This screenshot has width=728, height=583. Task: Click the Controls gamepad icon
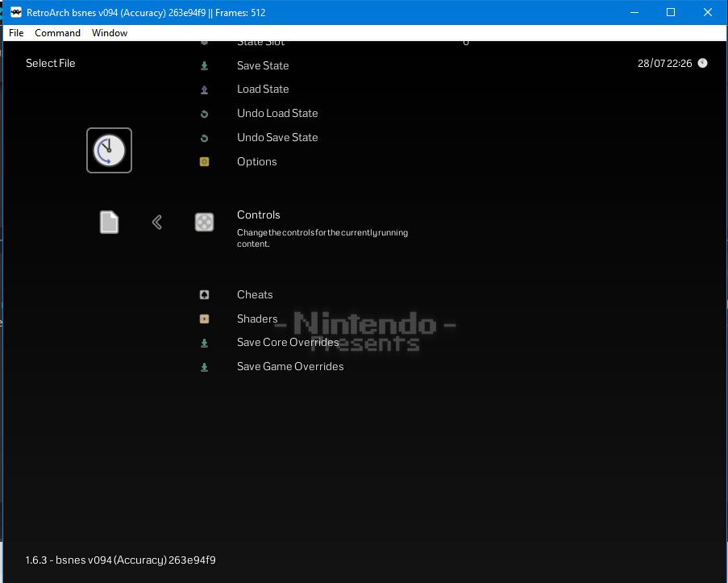pos(204,222)
